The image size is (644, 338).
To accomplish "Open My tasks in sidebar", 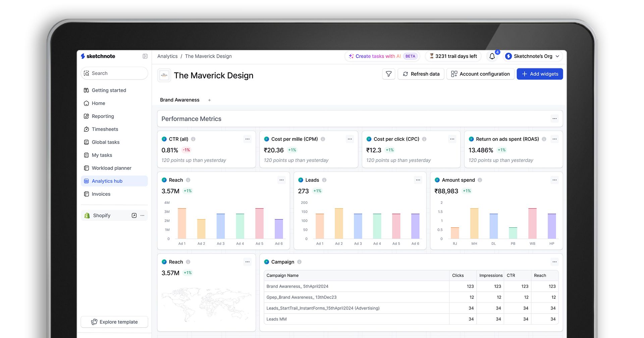I will coord(114,155).
